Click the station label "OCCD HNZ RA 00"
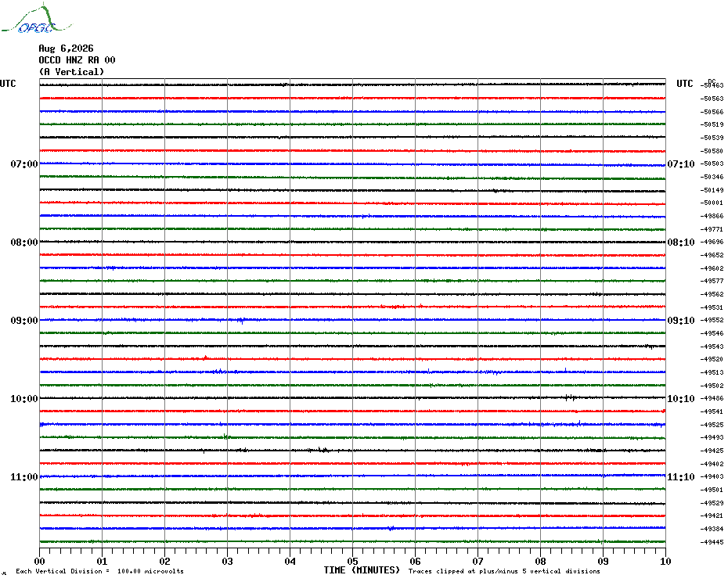This screenshot has width=728, height=582. [x=77, y=60]
